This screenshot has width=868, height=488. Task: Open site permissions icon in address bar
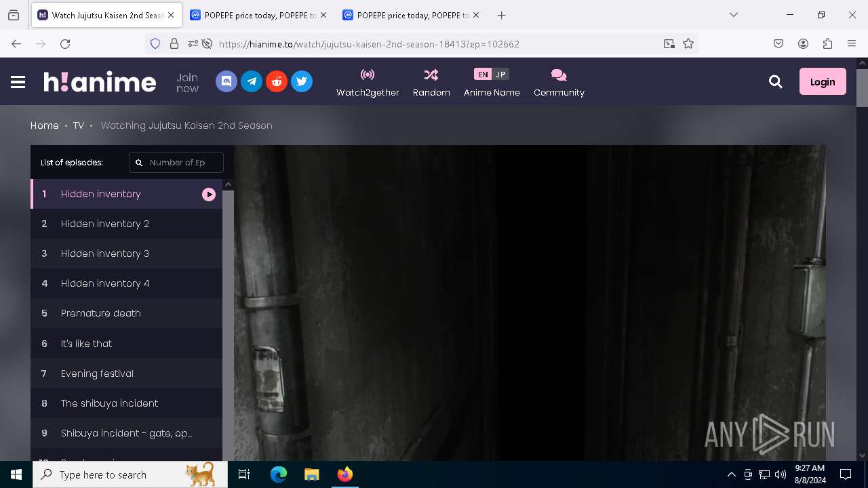click(193, 43)
